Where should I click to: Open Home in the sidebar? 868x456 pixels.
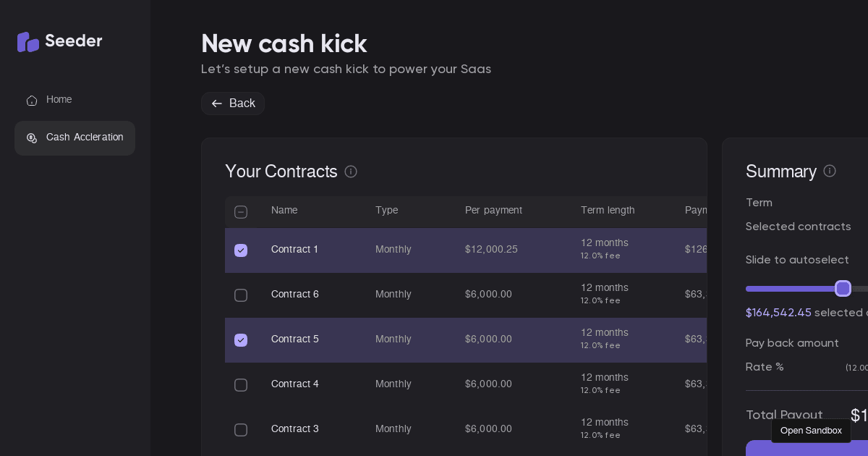[59, 100]
